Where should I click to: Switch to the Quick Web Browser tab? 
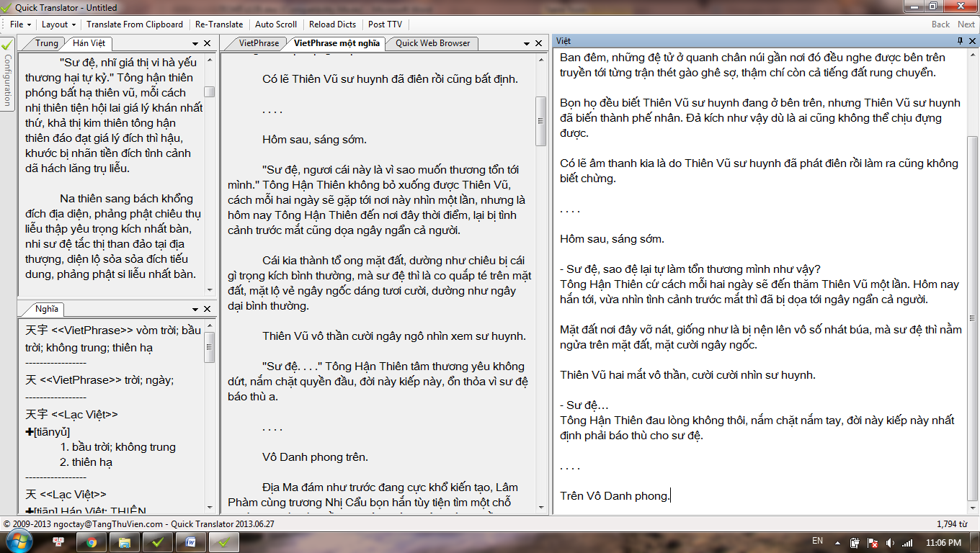pyautogui.click(x=432, y=43)
